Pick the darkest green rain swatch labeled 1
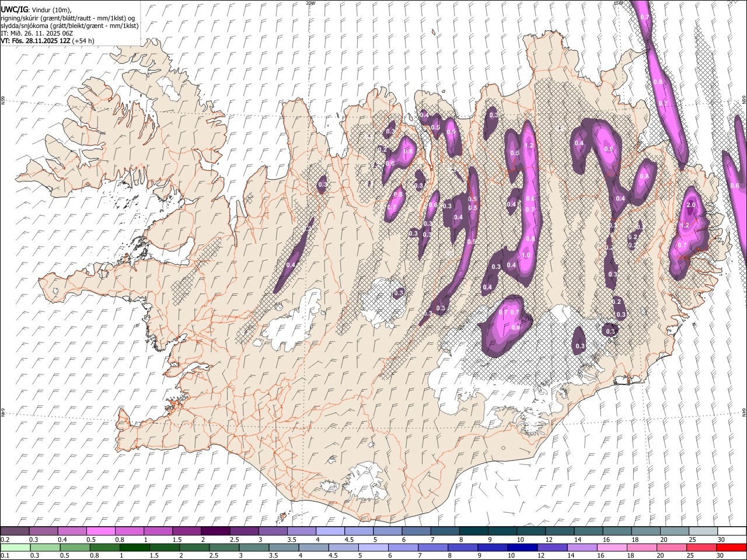Image resolution: width=747 pixels, height=560 pixels. point(135,547)
